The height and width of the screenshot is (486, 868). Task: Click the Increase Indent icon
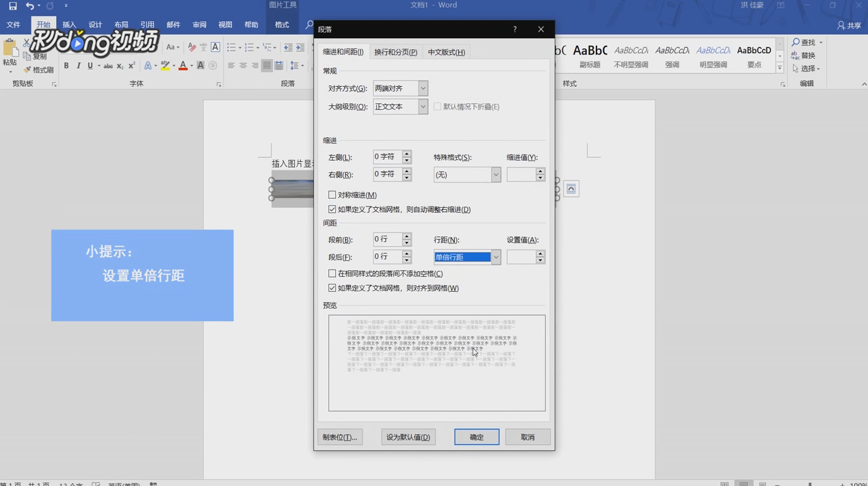pos(300,47)
